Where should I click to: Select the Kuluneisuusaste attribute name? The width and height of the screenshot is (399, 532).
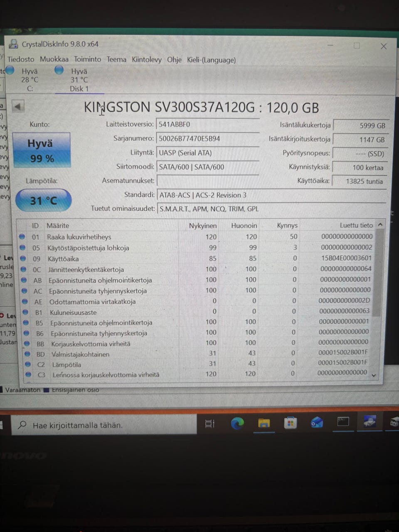(x=73, y=313)
